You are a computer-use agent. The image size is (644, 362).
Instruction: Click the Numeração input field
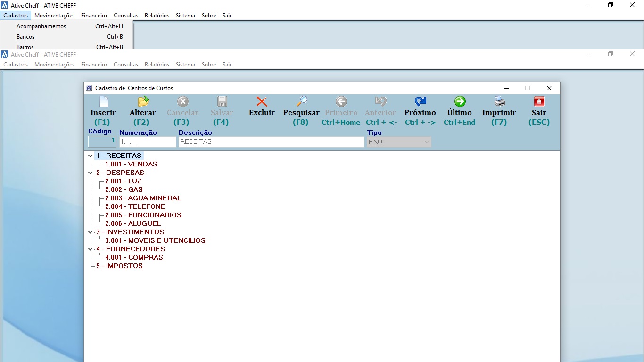coord(148,142)
